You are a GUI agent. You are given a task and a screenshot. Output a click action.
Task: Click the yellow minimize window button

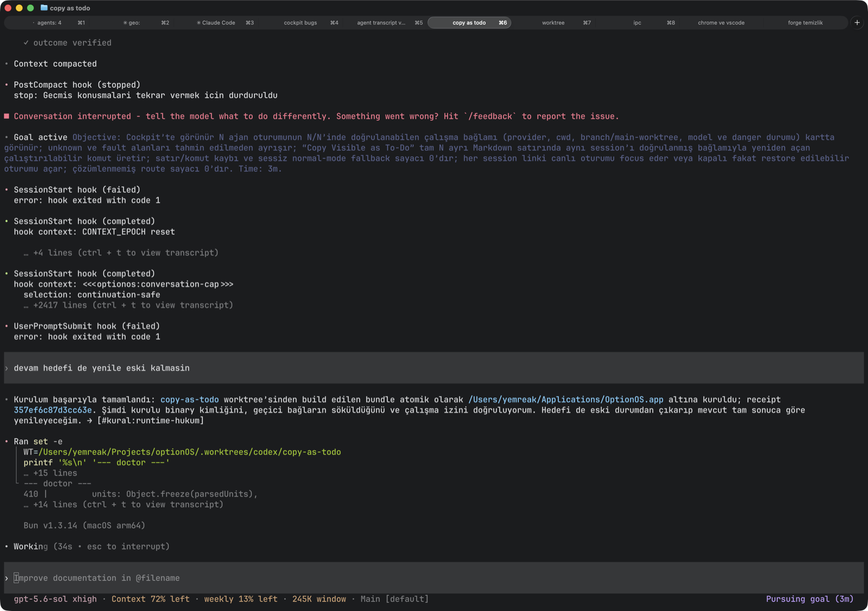pos(19,8)
